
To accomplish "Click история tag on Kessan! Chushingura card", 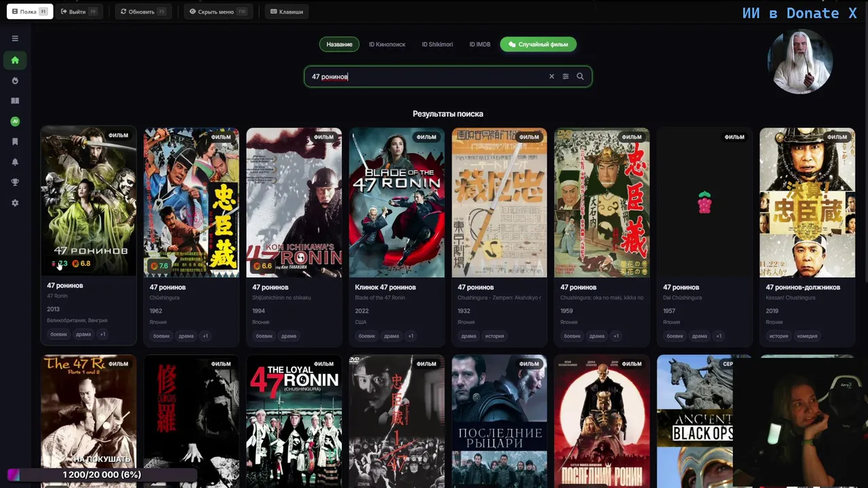I will pos(778,336).
